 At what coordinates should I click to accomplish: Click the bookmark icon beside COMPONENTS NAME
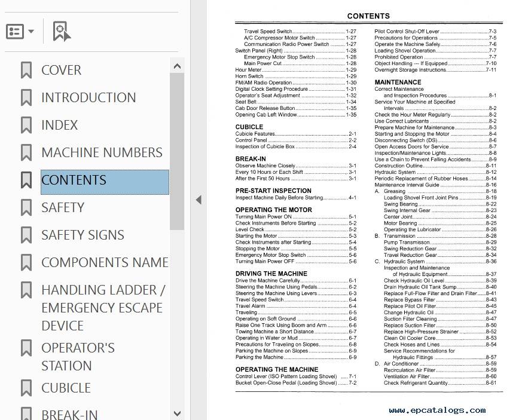pyautogui.click(x=26, y=262)
